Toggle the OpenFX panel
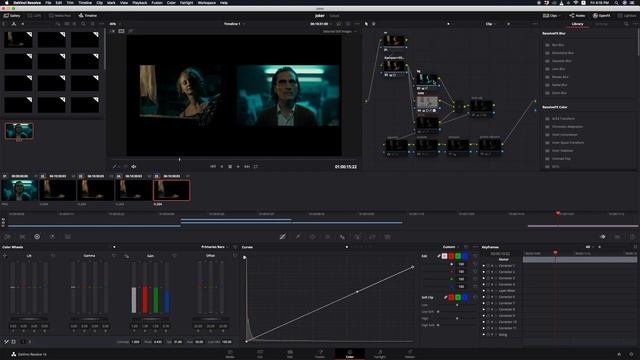This screenshot has height=360, width=640. coord(602,16)
